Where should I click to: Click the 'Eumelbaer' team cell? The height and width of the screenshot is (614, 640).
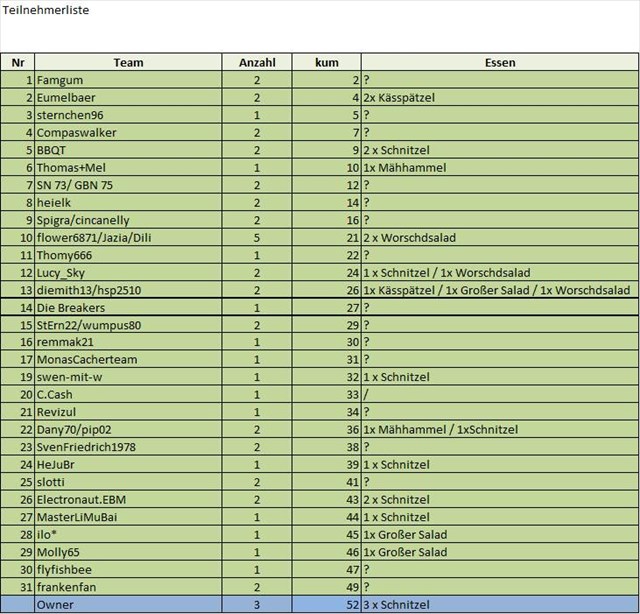(x=128, y=98)
